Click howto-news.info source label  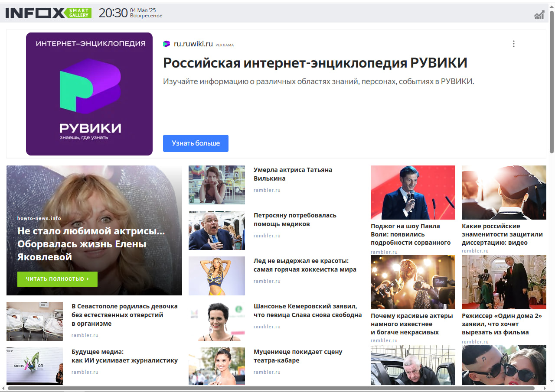pos(39,218)
